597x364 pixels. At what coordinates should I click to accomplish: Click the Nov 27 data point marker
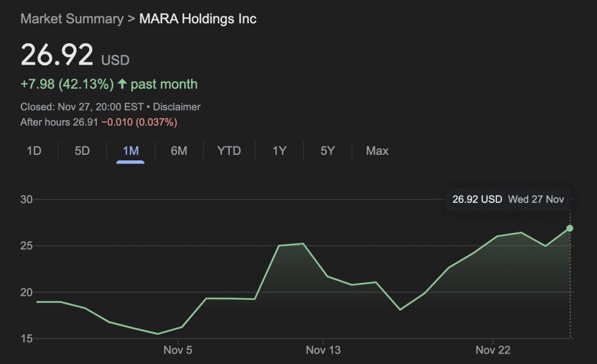click(570, 228)
